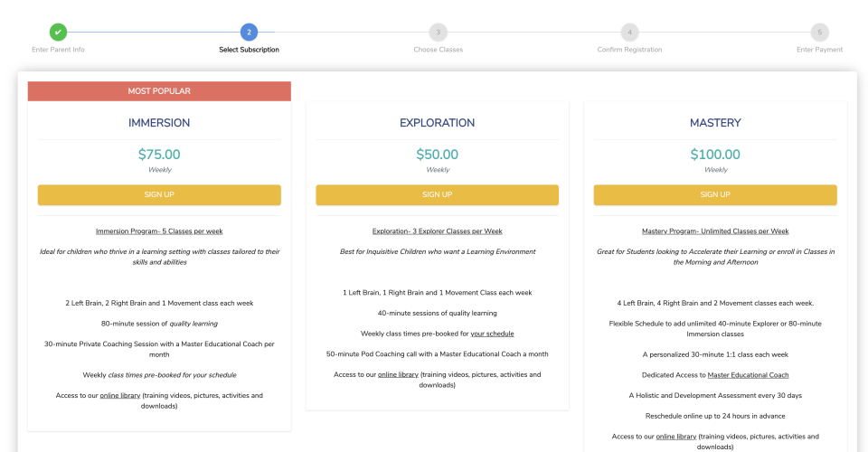Screen dimensions: 868x452
Task: Sign up for the Mastery plan
Action: tap(715, 194)
